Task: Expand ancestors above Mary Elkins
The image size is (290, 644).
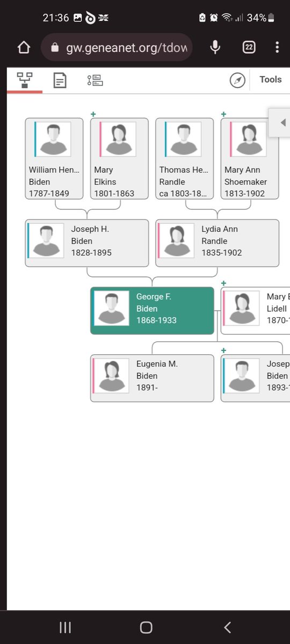Action: tap(93, 114)
